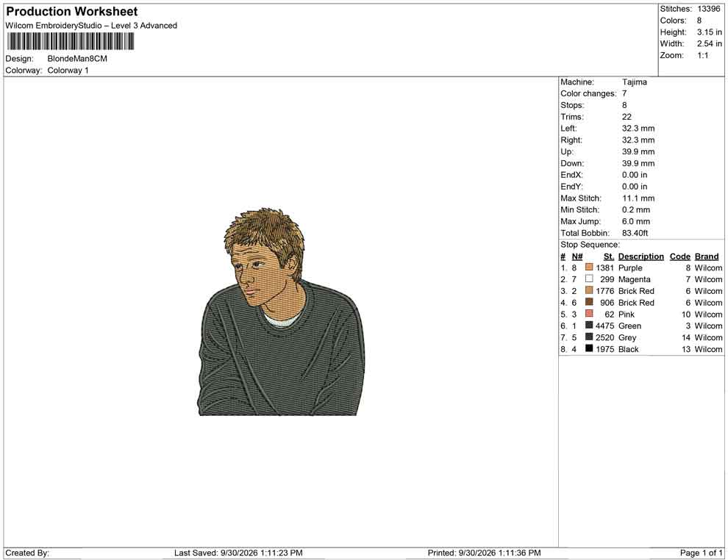Click the Purple thread color swatch

589,268
